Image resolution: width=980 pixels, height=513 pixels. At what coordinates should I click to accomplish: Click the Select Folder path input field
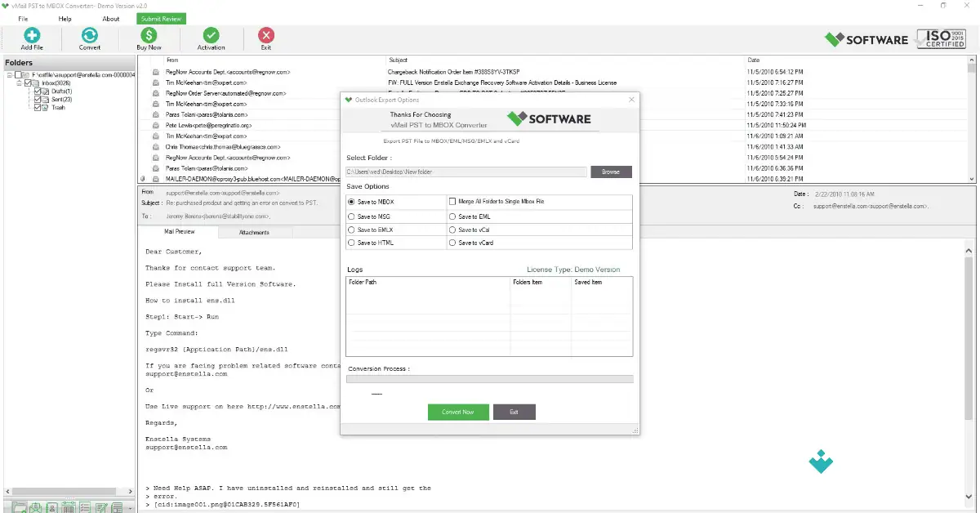465,172
